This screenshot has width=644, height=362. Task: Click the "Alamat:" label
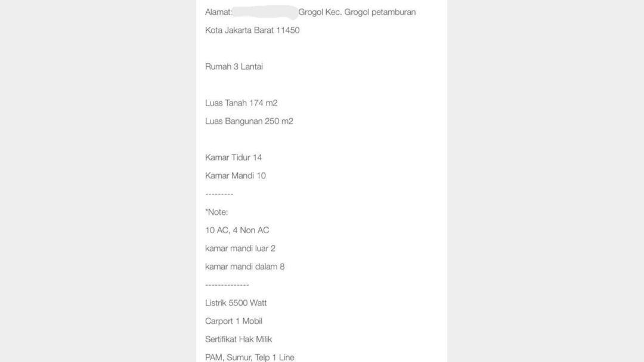pyautogui.click(x=218, y=12)
